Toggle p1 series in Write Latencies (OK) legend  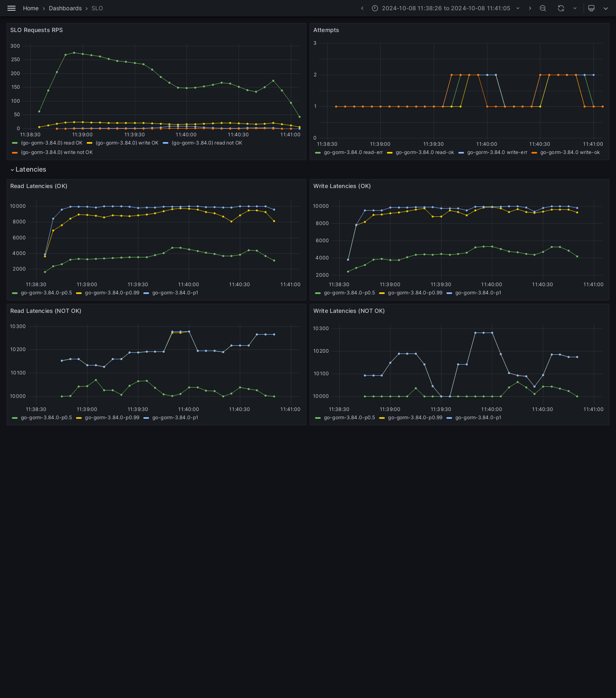[x=478, y=293]
